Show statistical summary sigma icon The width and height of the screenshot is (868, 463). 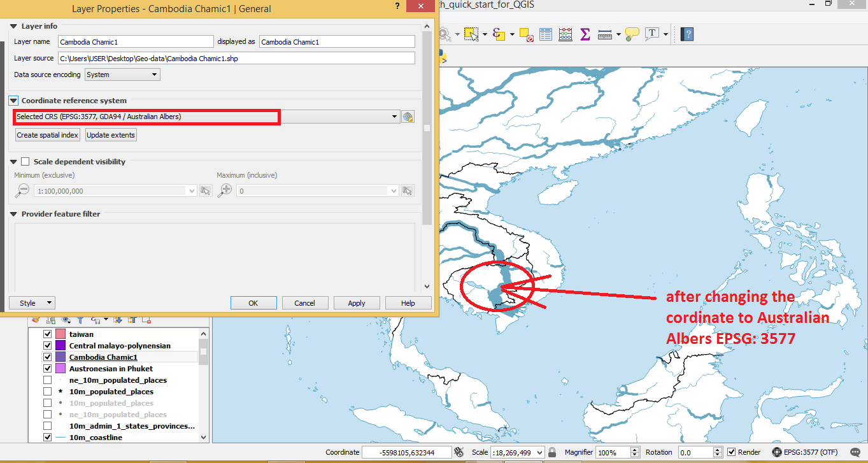(x=585, y=34)
